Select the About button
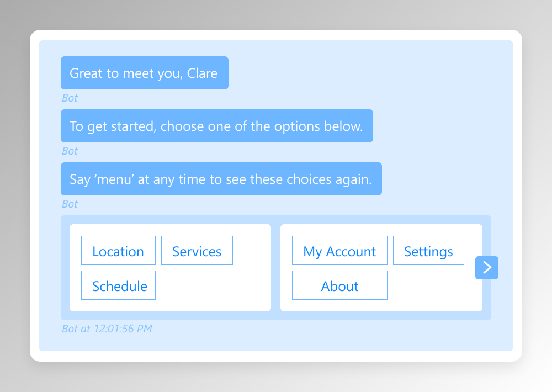Viewport: 552px width, 392px height. point(339,286)
